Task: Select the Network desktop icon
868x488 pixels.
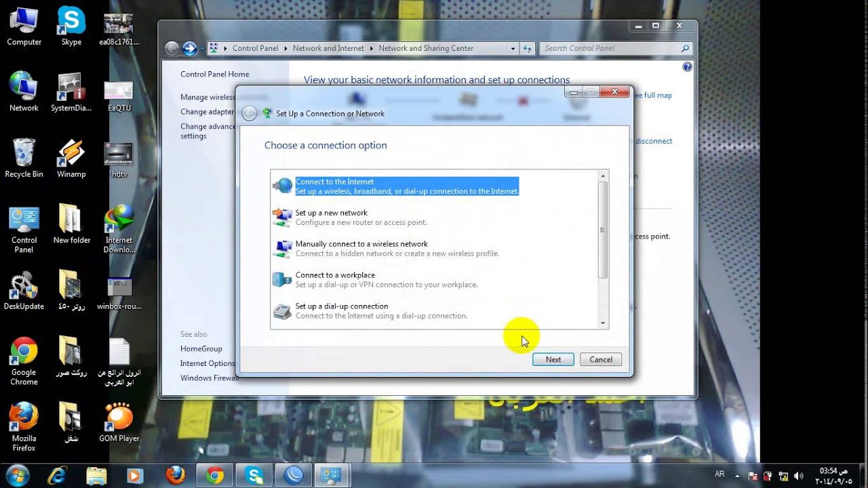Action: [x=24, y=91]
